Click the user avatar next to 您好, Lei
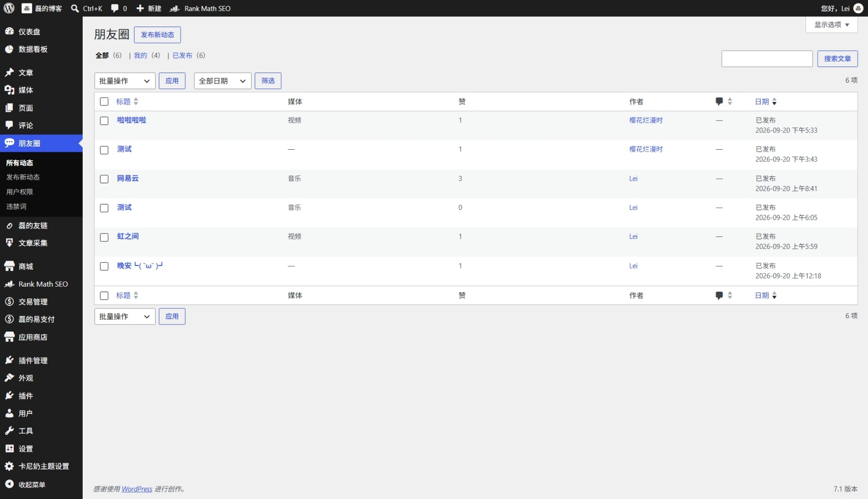Image resolution: width=868 pixels, height=499 pixels. [858, 8]
